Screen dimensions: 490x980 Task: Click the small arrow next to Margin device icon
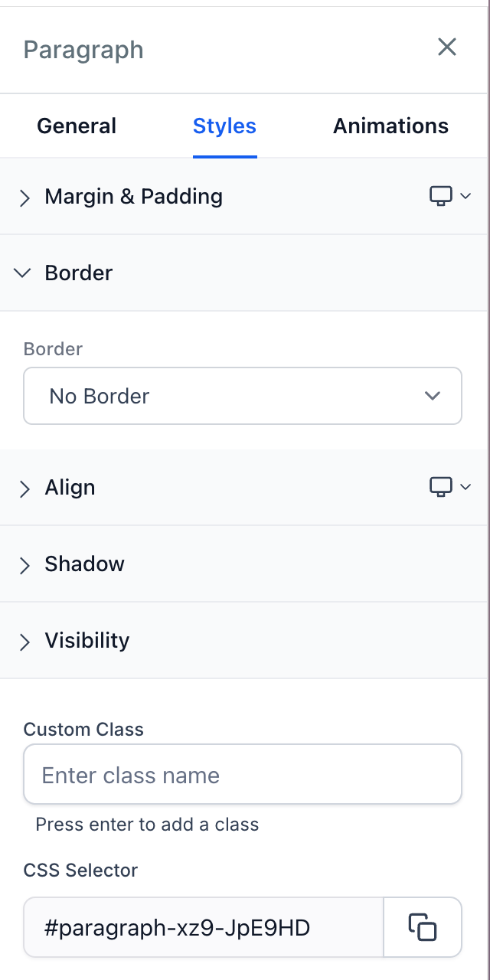[x=465, y=196]
